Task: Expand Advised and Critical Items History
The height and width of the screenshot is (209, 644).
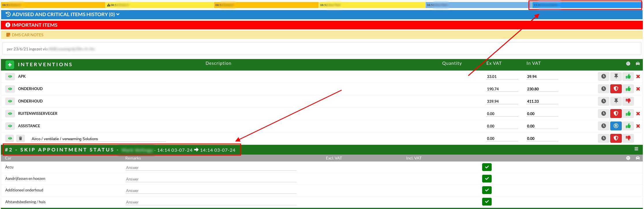Action: (63, 14)
